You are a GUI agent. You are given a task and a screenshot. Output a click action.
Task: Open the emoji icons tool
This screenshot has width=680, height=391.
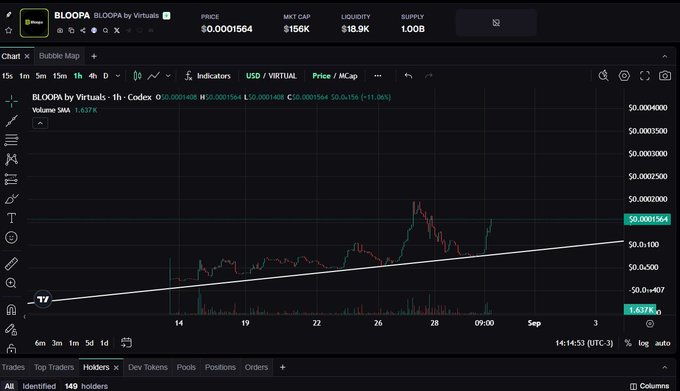tap(11, 238)
